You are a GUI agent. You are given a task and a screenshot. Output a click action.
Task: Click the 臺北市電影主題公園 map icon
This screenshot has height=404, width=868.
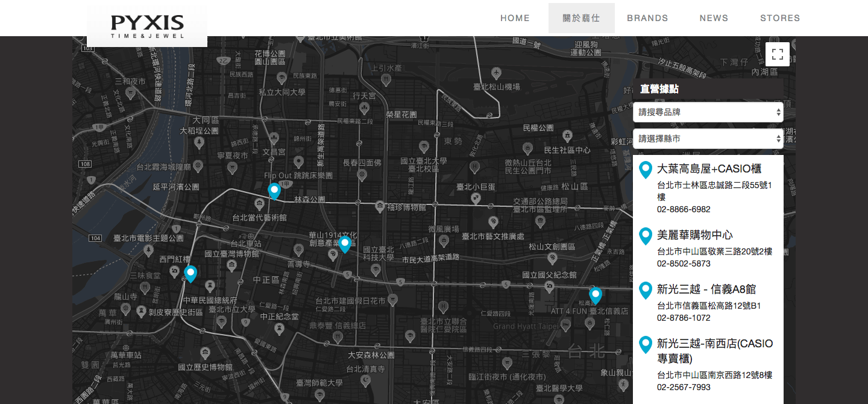point(148,249)
